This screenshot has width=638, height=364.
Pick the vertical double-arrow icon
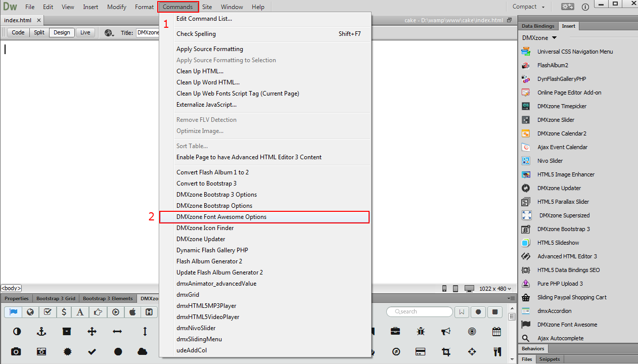(145, 332)
